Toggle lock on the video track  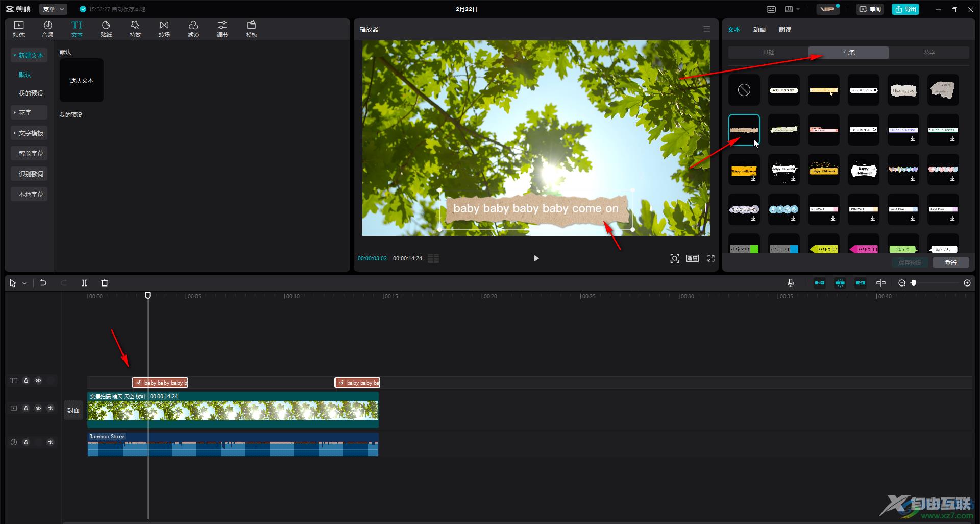[x=26, y=408]
